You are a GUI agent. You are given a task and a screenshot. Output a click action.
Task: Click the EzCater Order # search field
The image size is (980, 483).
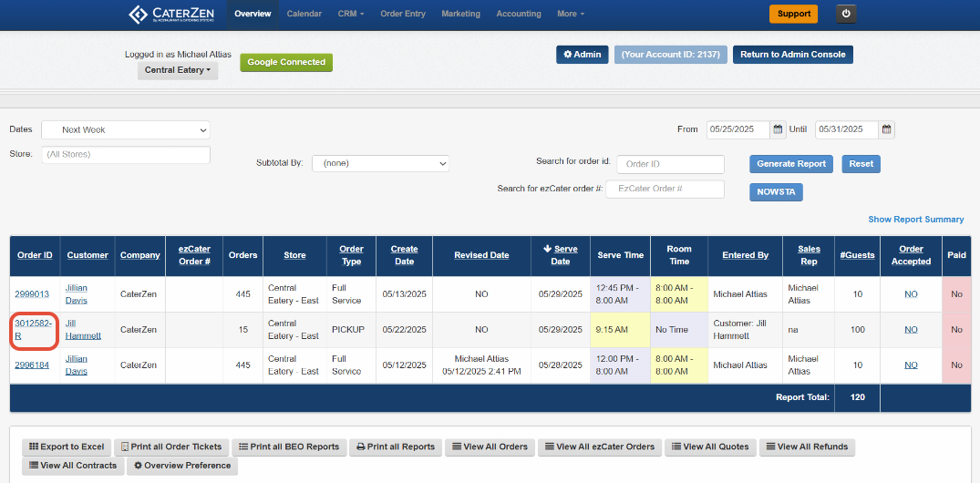tap(665, 189)
